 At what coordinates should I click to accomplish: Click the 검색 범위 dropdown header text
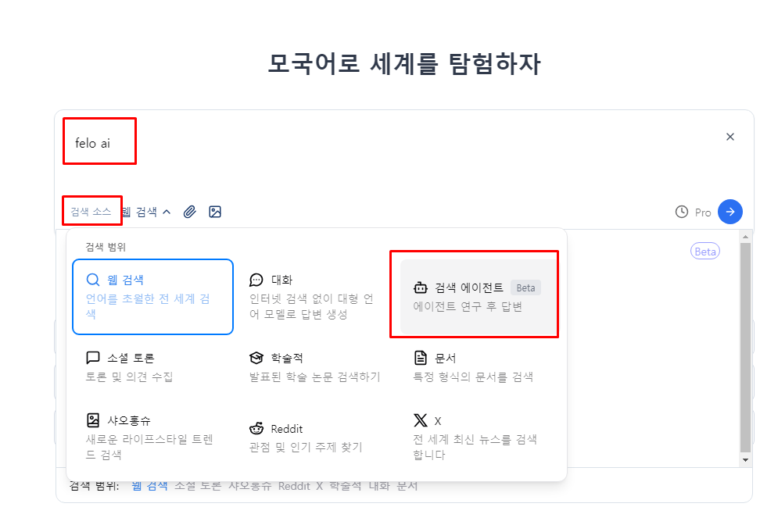106,247
